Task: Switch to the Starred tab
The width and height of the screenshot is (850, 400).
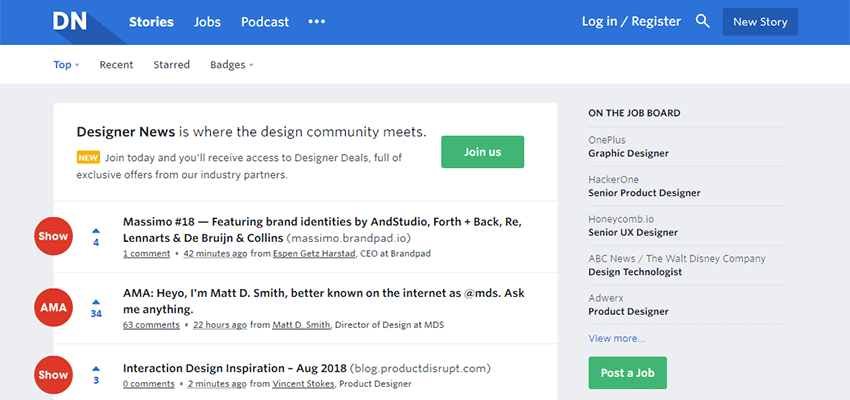Action: 171,65
